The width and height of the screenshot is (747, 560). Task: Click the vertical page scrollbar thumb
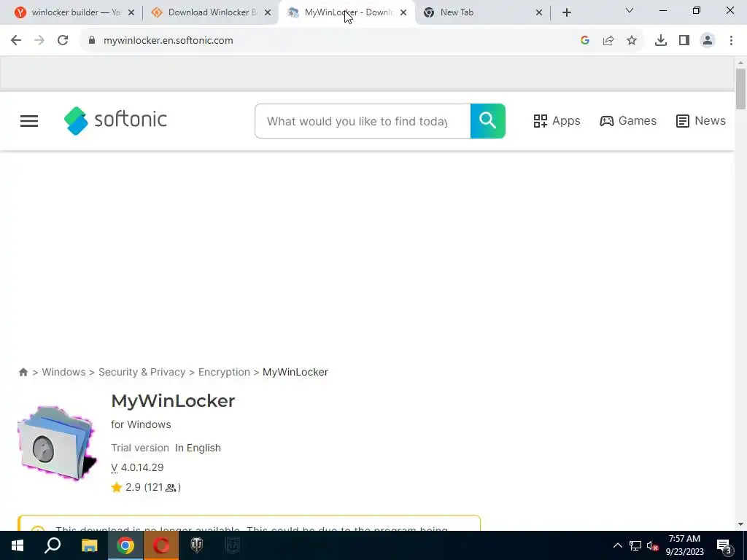[x=740, y=89]
